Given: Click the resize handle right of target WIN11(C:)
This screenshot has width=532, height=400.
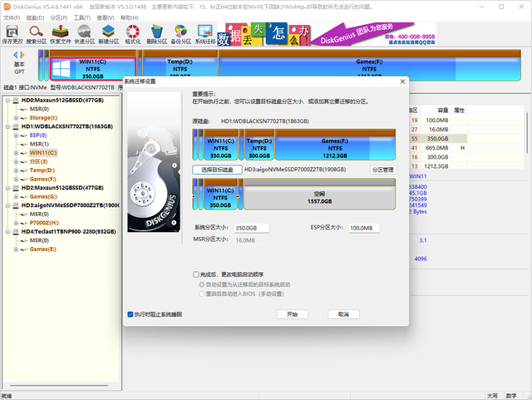Looking at the screenshot, I should click(x=238, y=196).
